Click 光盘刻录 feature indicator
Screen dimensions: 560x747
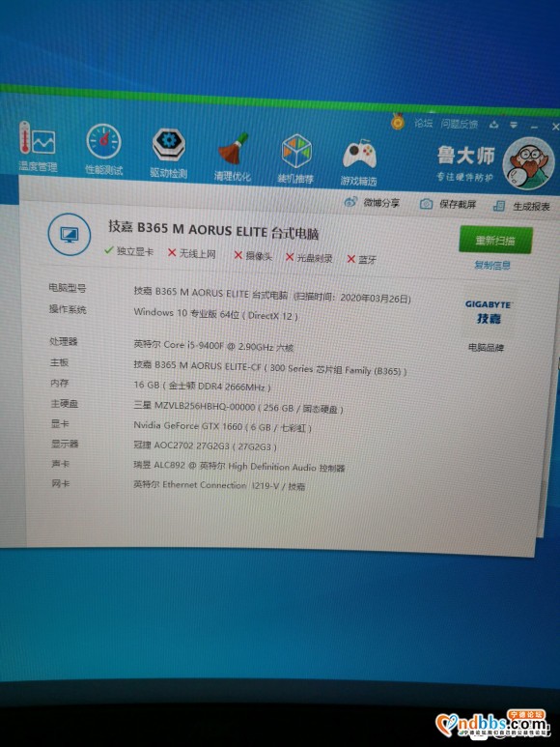309,257
